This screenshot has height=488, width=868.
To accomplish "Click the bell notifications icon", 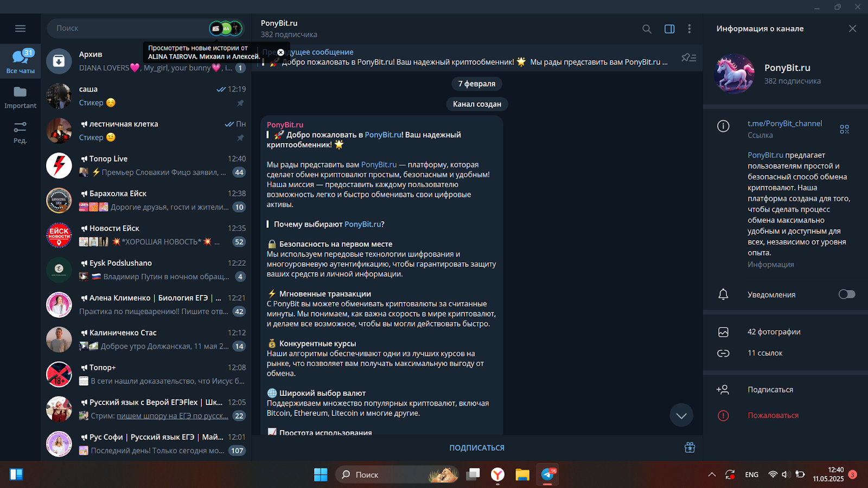I will click(723, 294).
